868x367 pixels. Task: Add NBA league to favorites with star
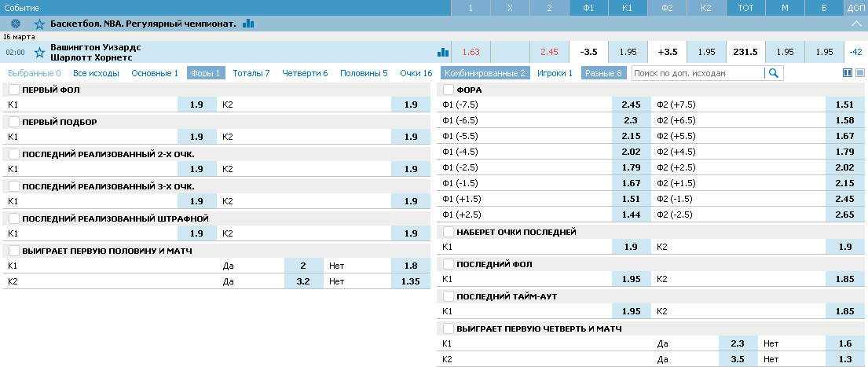point(39,24)
